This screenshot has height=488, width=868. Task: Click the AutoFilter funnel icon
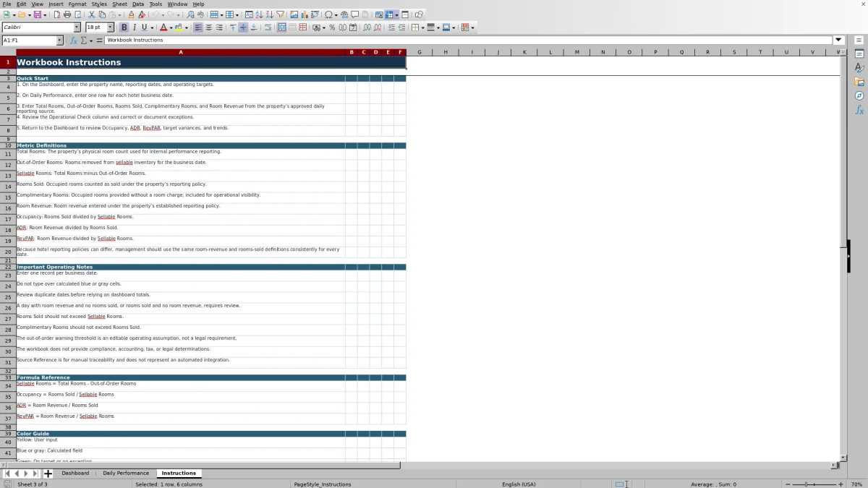280,14
